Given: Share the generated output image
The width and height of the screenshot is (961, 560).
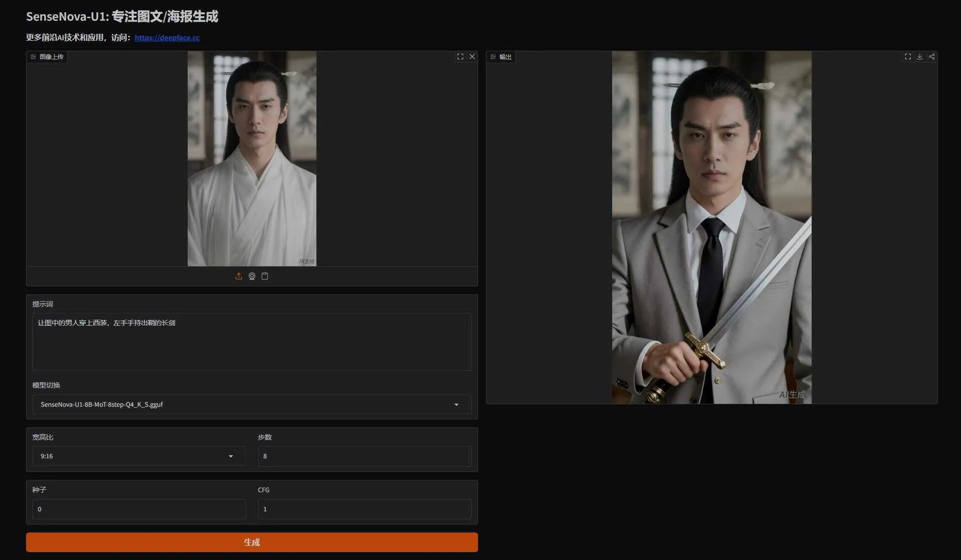Looking at the screenshot, I should click(x=932, y=56).
